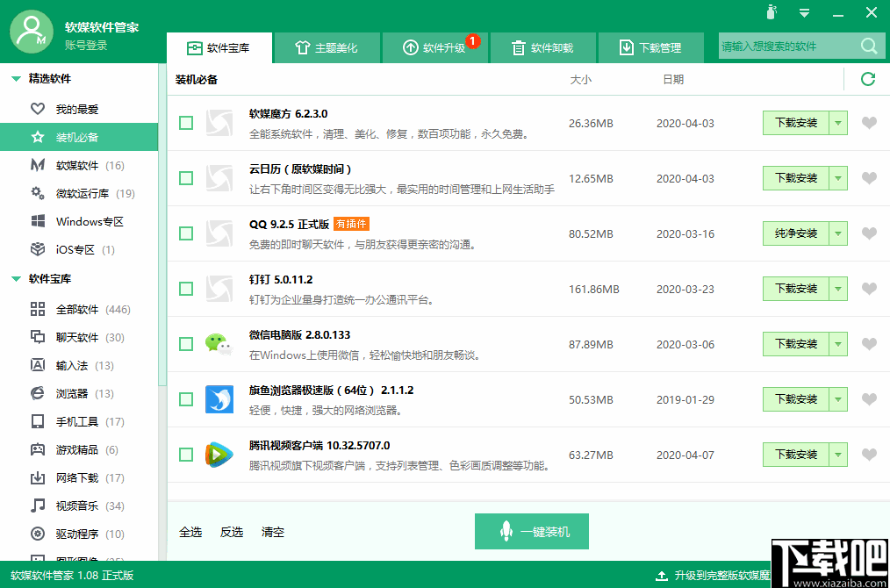Viewport: 890px width, 588px height.
Task: Click 下载安装 for 腾讯视频客户端
Action: (796, 455)
